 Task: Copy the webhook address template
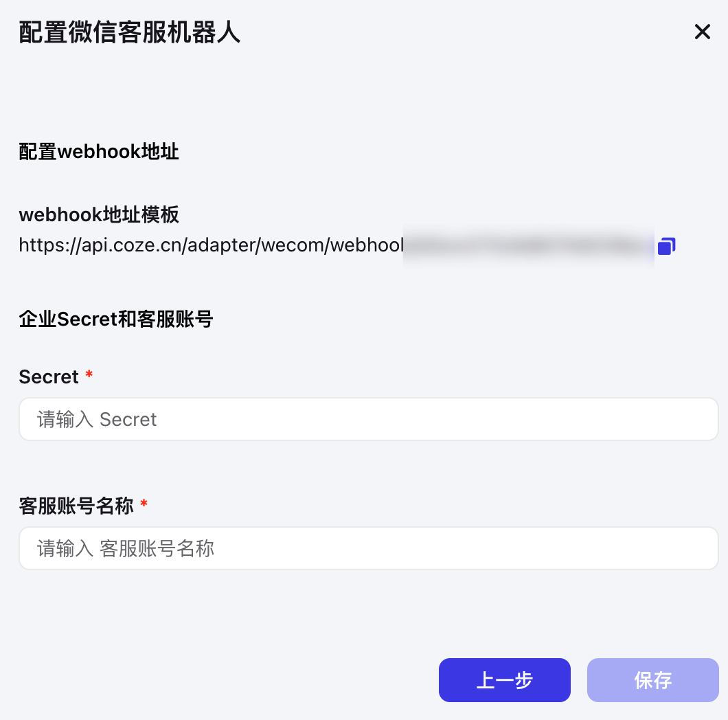pyautogui.click(x=666, y=246)
